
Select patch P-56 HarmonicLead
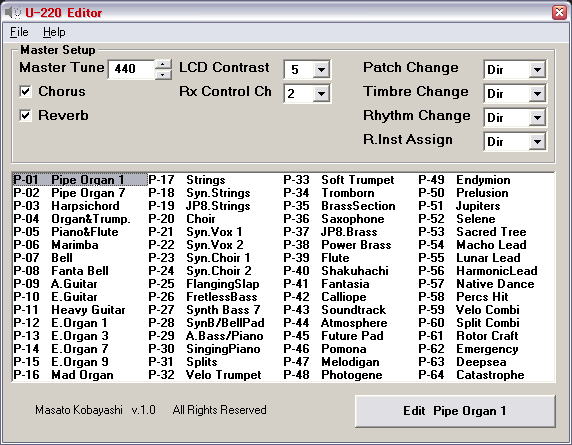(486, 271)
